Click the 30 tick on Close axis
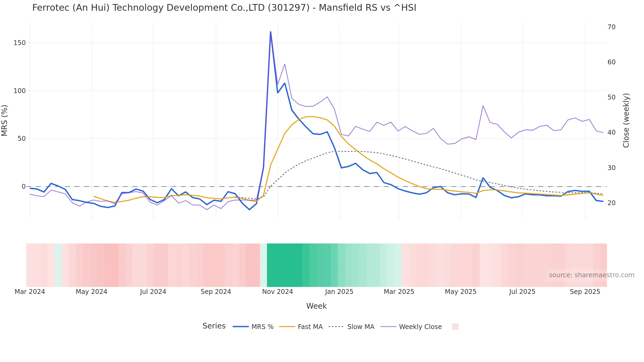The width and height of the screenshot is (644, 362). coord(612,168)
